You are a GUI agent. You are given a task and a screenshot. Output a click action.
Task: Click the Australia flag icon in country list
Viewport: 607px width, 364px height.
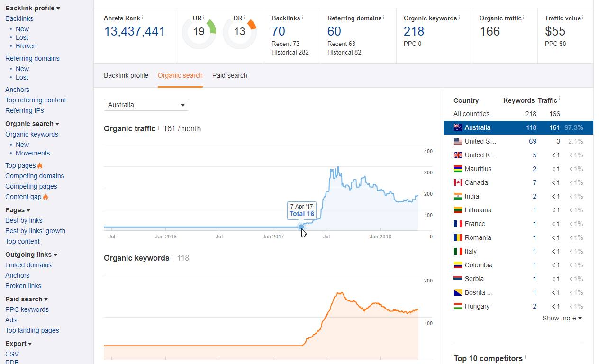(458, 127)
